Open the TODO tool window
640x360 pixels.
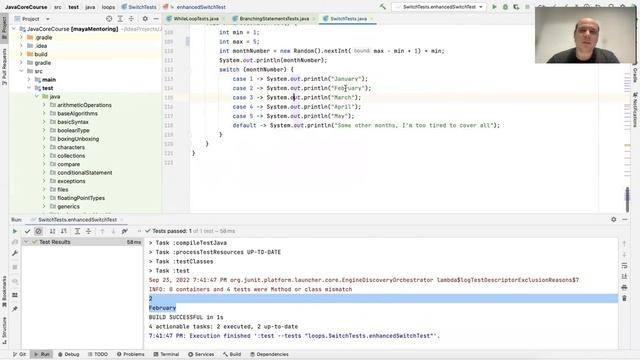point(98,354)
